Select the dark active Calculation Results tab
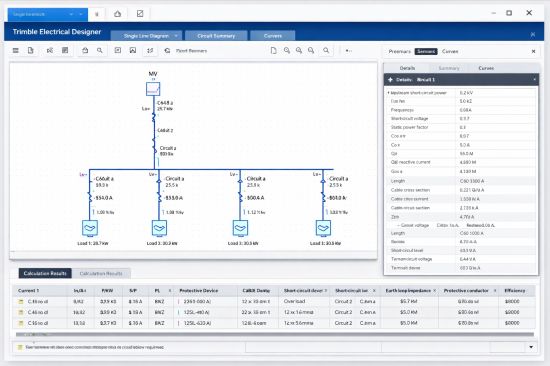 [x=45, y=273]
